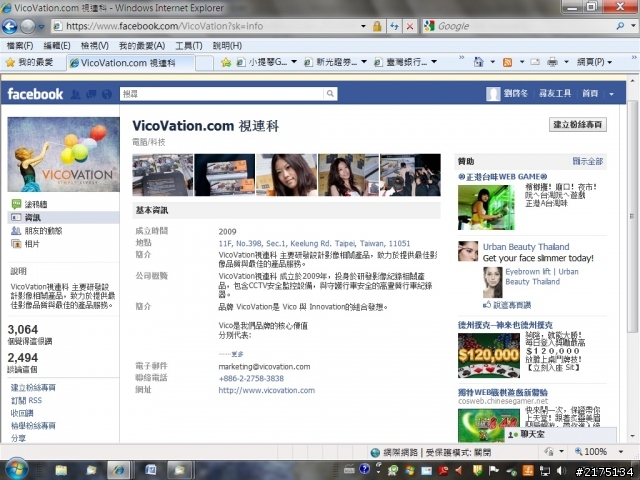The height and width of the screenshot is (480, 640).
Task: Click 首頁 in Facebook header
Action: (590, 93)
